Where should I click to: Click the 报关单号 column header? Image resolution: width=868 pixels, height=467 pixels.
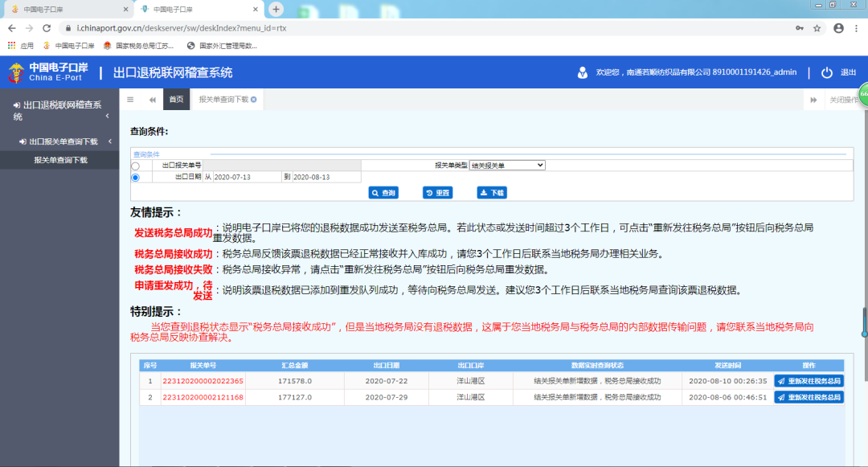203,366
